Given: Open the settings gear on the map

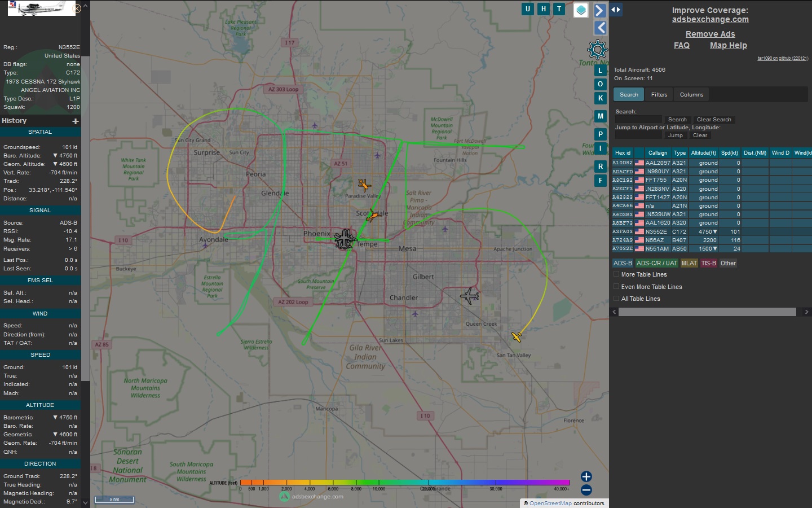Looking at the screenshot, I should (x=597, y=50).
